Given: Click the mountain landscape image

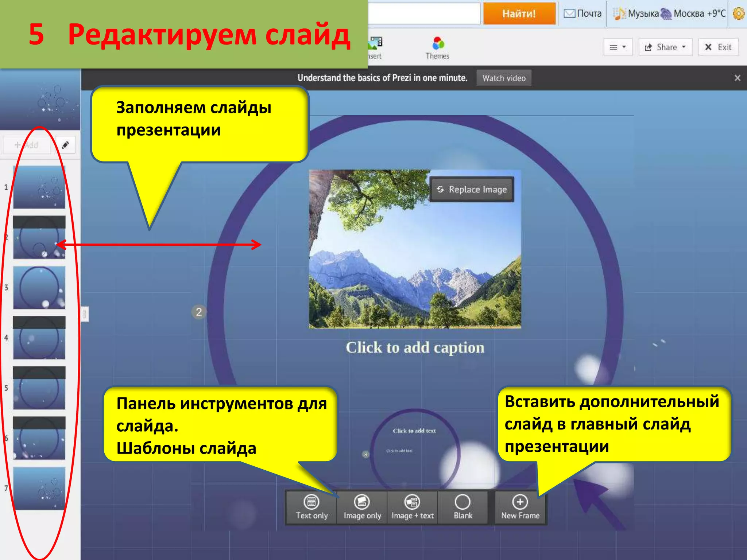Looking at the screenshot, I should point(415,249).
